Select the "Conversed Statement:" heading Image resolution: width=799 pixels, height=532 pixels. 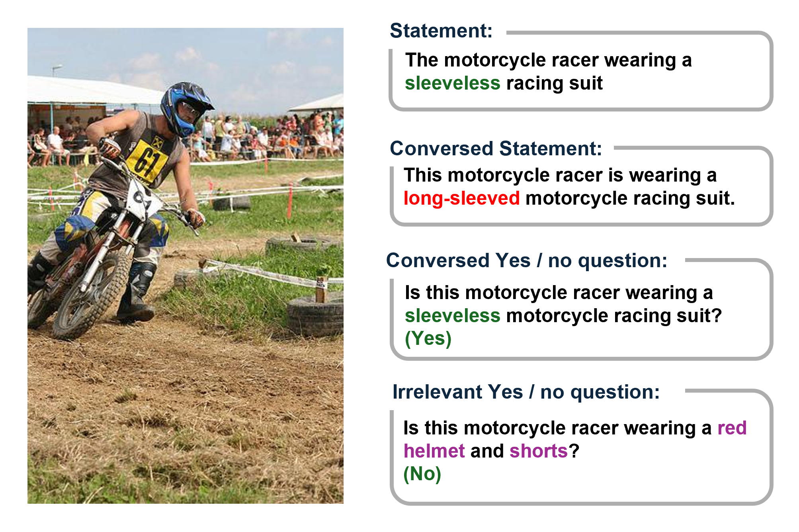click(496, 149)
